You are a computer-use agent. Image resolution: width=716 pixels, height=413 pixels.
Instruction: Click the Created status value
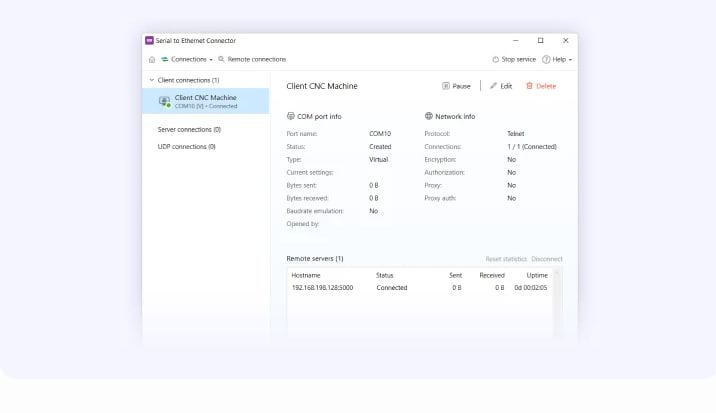tap(380, 147)
